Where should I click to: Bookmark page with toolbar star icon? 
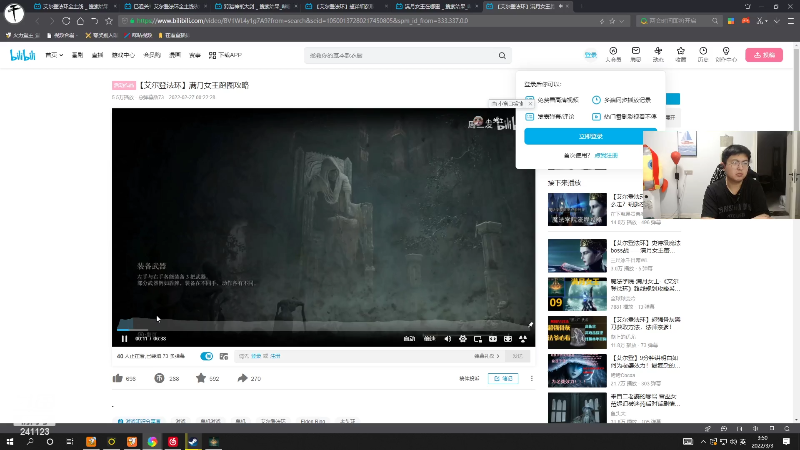click(109, 21)
